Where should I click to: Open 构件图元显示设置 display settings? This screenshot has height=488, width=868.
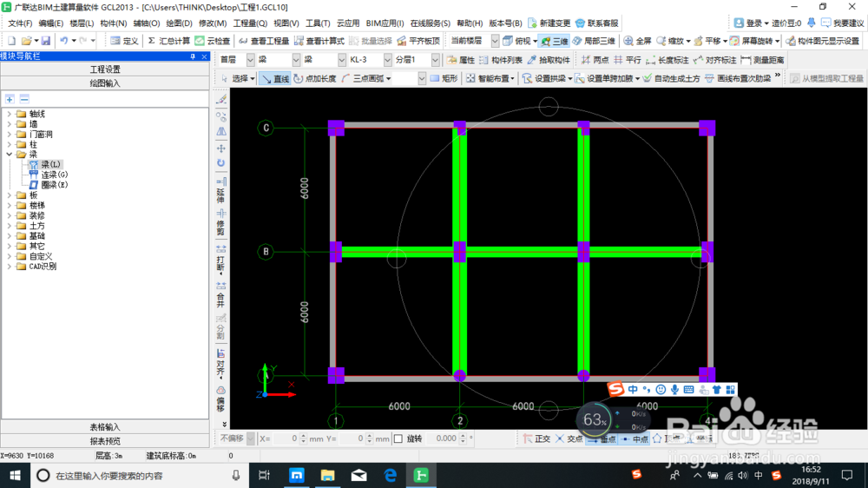coord(823,41)
